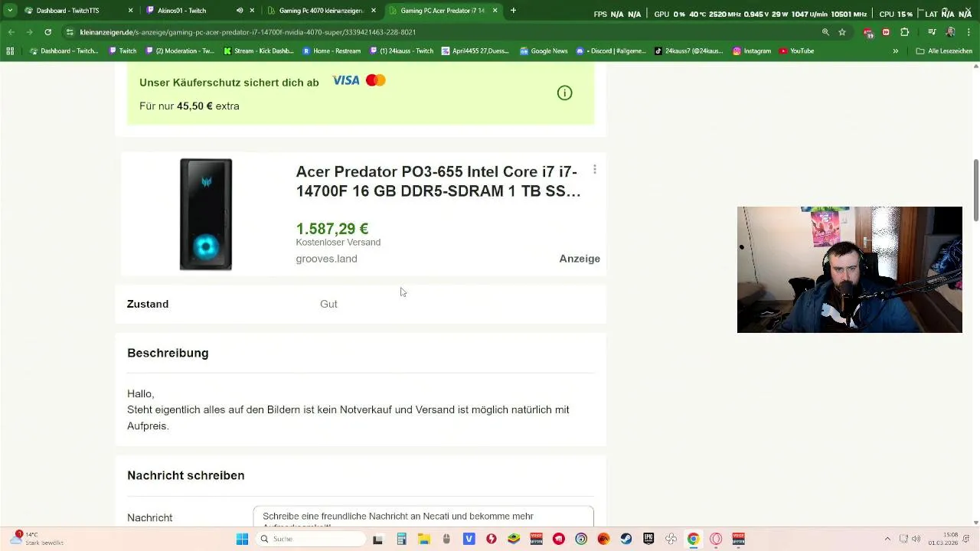The image size is (980, 551).
Task: Click the price 1.587,29 € text
Action: [332, 229]
